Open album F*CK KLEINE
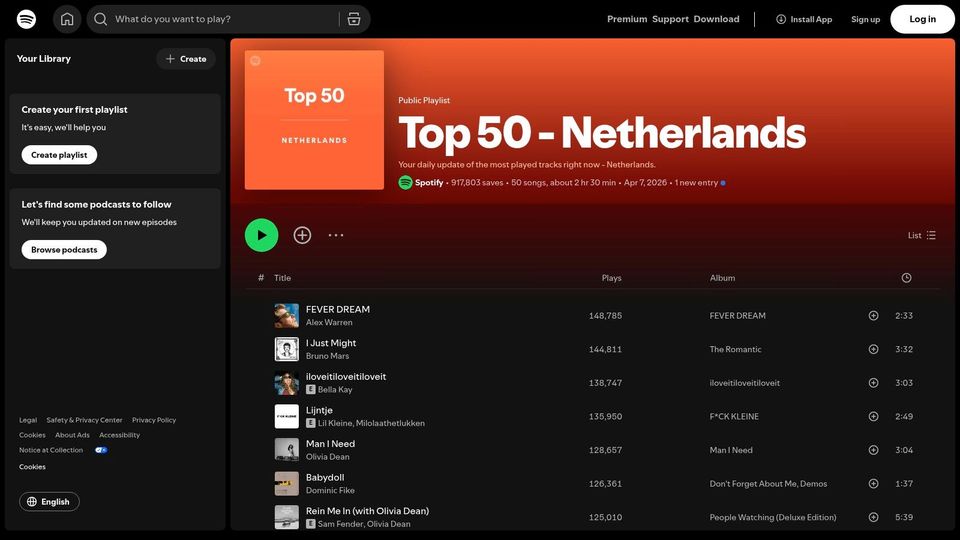The height and width of the screenshot is (540, 960). [x=734, y=417]
